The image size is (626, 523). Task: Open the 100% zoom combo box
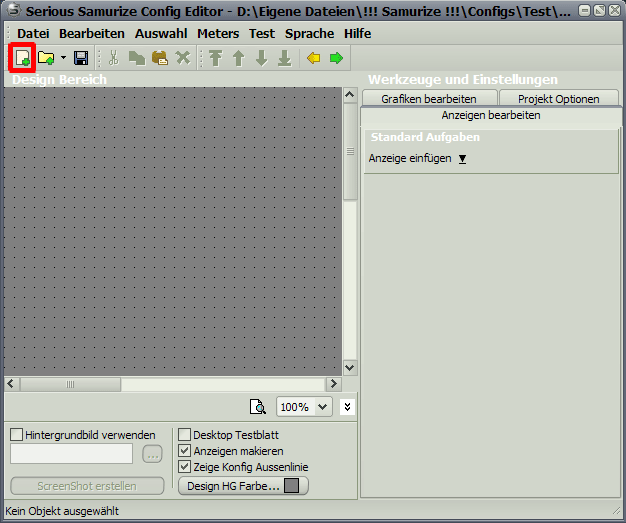click(304, 407)
